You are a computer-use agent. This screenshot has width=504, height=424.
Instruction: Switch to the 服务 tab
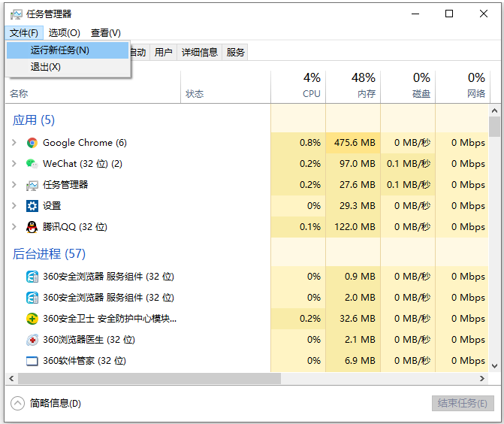[x=236, y=52]
